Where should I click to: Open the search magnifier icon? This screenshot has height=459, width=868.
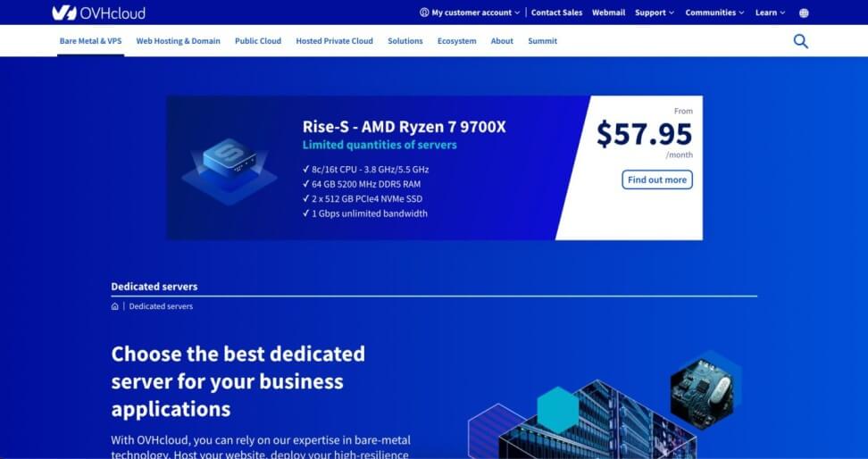(800, 41)
